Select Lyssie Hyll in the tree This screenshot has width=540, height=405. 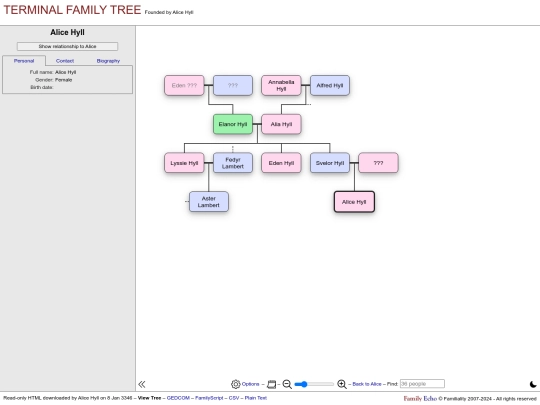[184, 163]
